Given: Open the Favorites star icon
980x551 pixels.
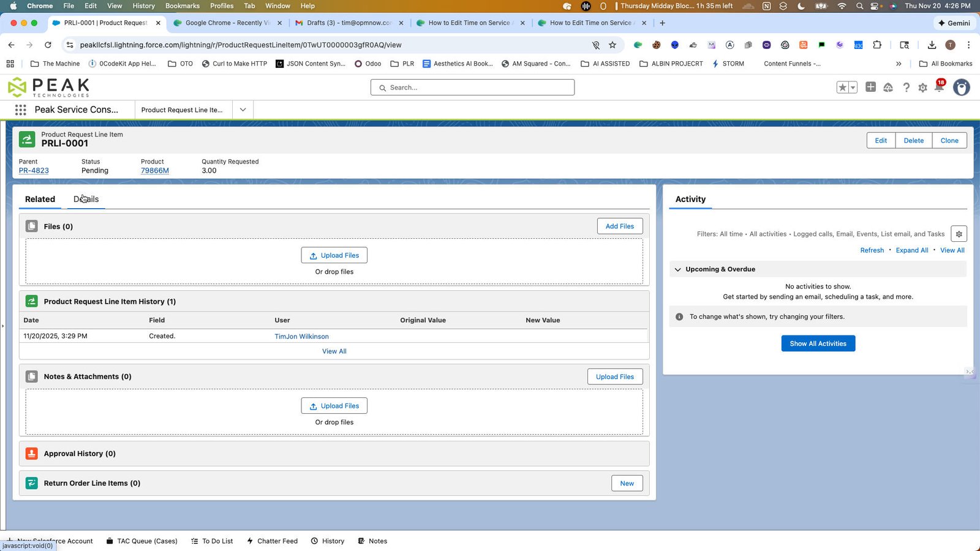Looking at the screenshot, I should click(x=843, y=88).
